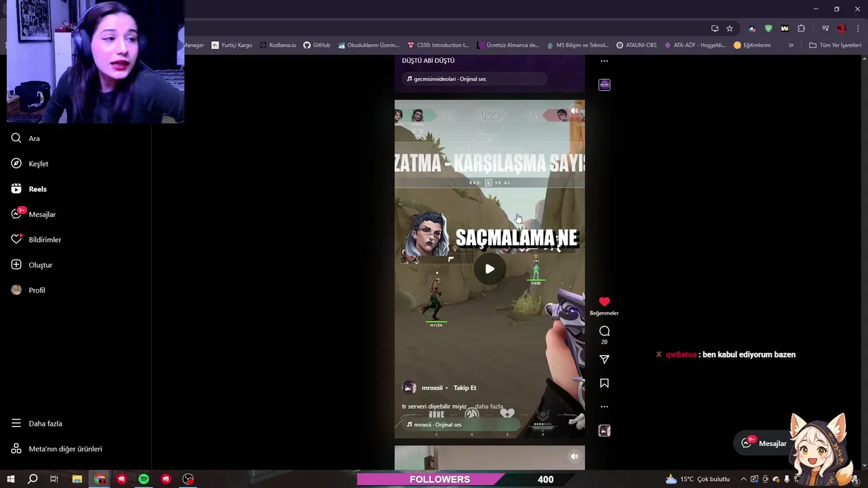Open Kodlama.io bookmark
Screen dimensions: 868x488
(x=278, y=45)
